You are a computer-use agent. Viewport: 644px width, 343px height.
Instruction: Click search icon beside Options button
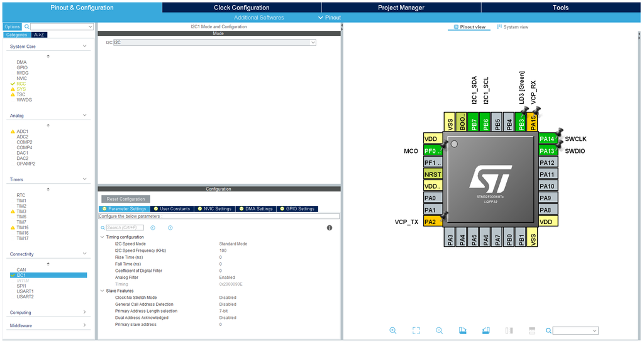[26, 26]
